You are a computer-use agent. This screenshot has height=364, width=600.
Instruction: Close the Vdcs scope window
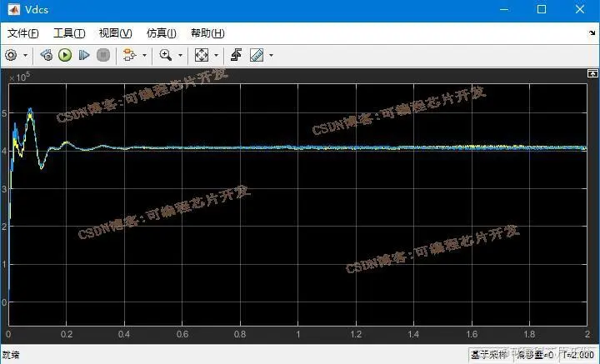(x=580, y=9)
